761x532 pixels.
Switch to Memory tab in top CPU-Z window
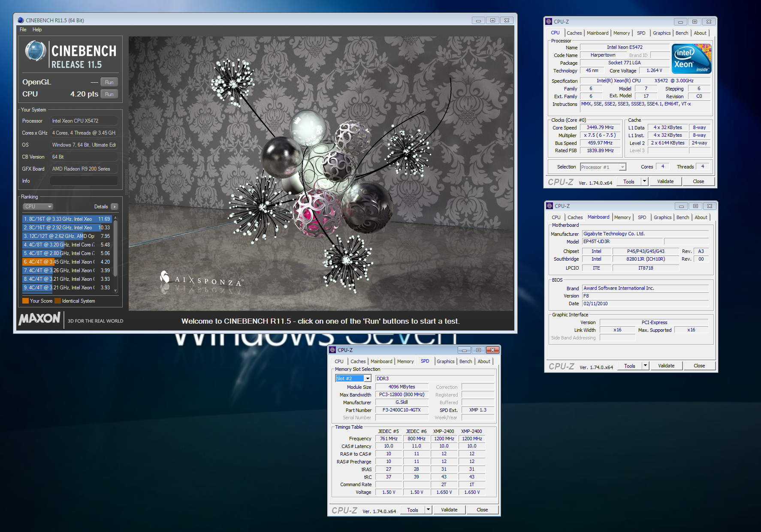pyautogui.click(x=622, y=33)
